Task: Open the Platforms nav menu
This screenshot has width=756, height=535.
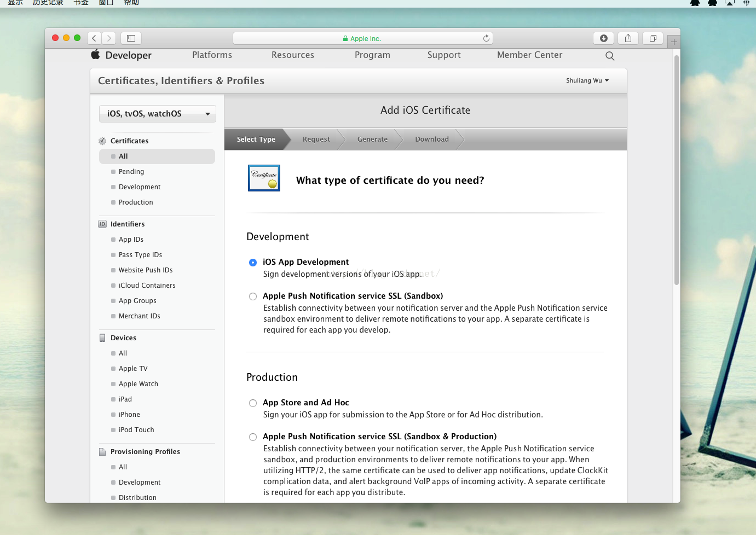Action: click(212, 55)
